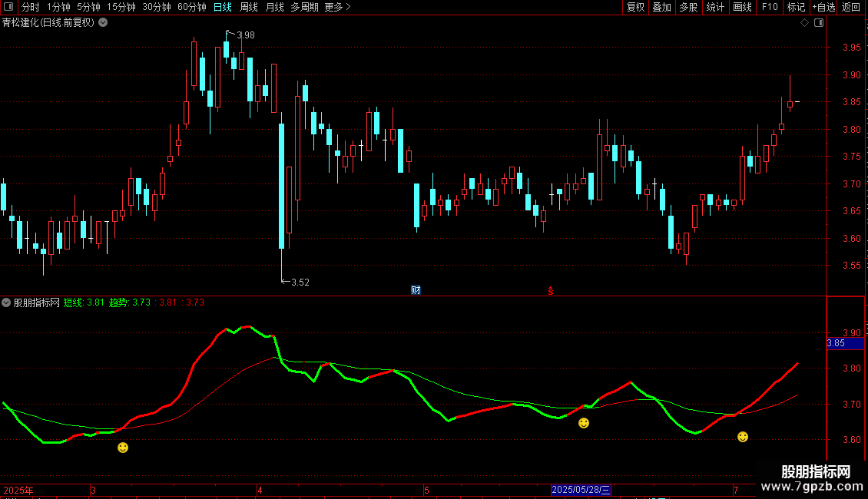This screenshot has height=499, width=868.
Task: Click the 3.95 level on price axis
Action: point(851,48)
